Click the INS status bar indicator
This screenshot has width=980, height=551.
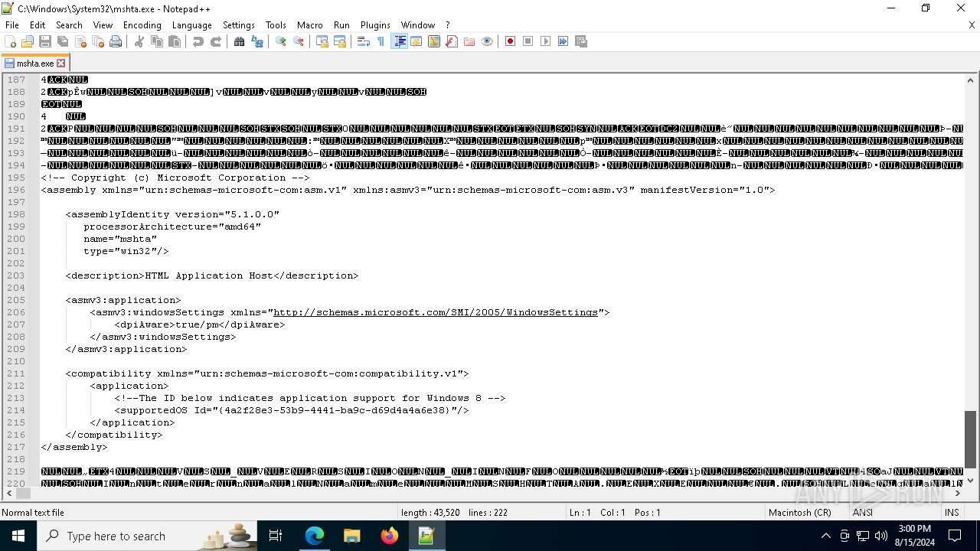tap(952, 512)
